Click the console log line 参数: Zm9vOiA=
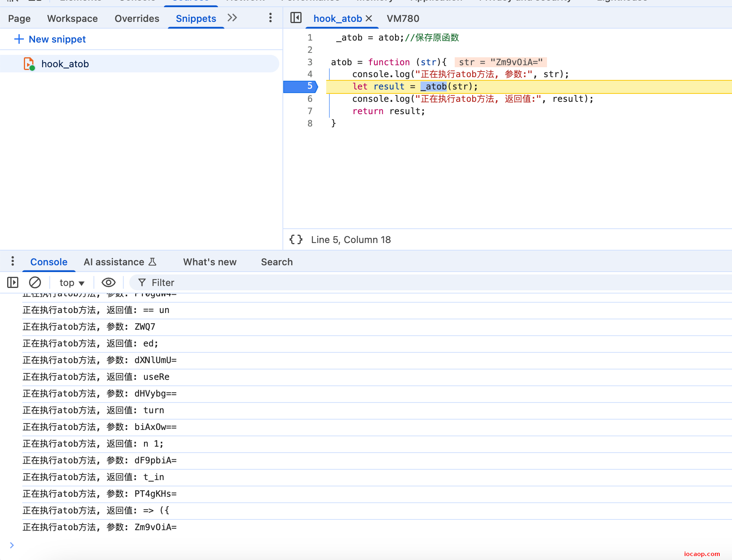Viewport: 732px width, 560px height. point(377,527)
